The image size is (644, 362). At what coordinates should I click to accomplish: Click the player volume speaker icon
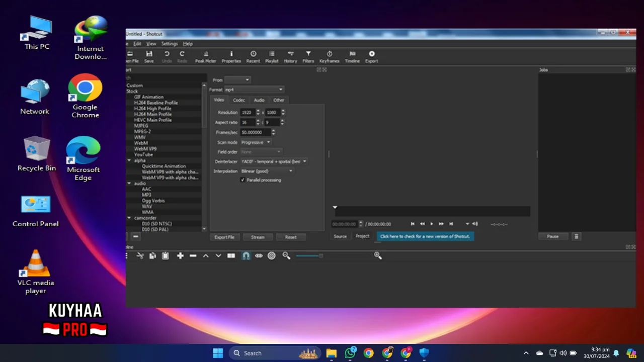[475, 224]
